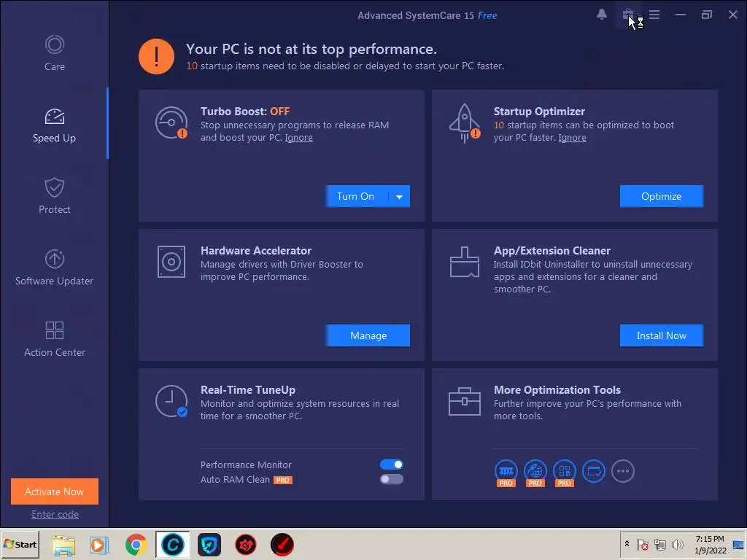Launch Windows Media Player from taskbar
The width and height of the screenshot is (747, 560).
[99, 545]
